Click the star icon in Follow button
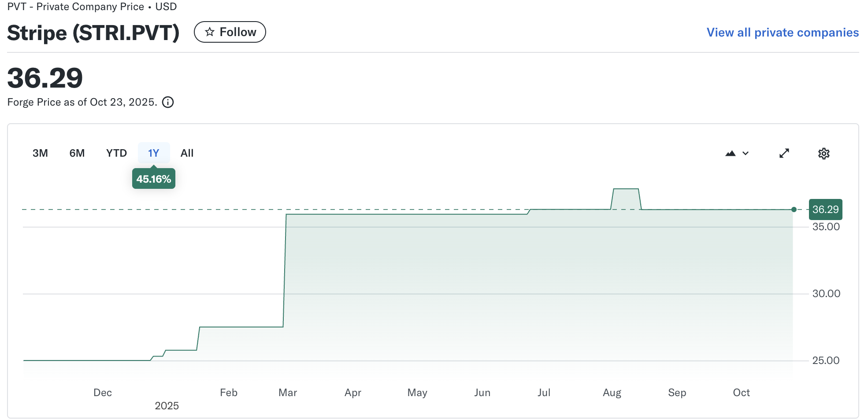868x419 pixels. pyautogui.click(x=210, y=32)
